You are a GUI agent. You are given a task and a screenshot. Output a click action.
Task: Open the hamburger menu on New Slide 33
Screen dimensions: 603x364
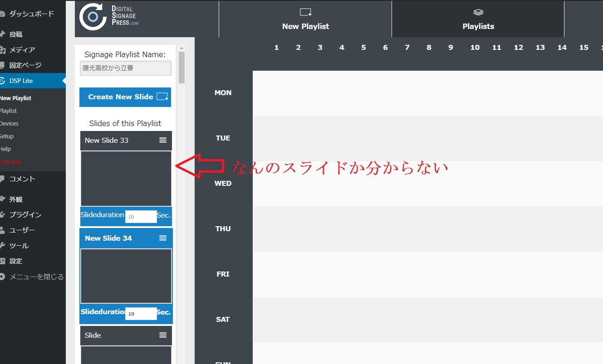[163, 140]
